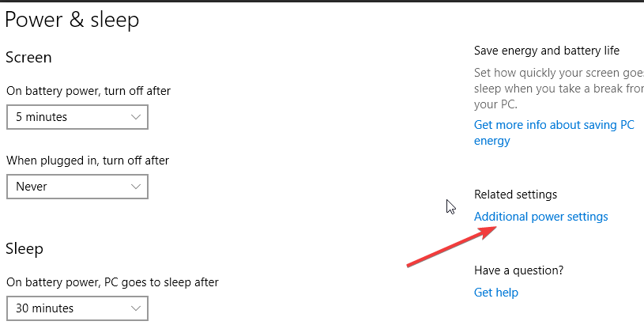The width and height of the screenshot is (644, 325).
Task: Click the 'Get help' link
Action: [495, 293]
